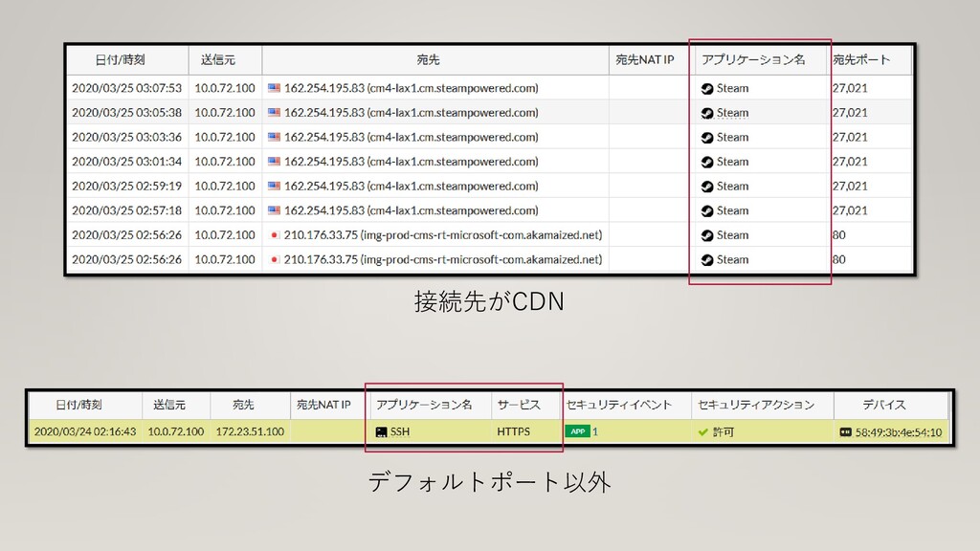Screen dimensions: 980x551
Task: Click the SSH application icon
Action: point(381,431)
